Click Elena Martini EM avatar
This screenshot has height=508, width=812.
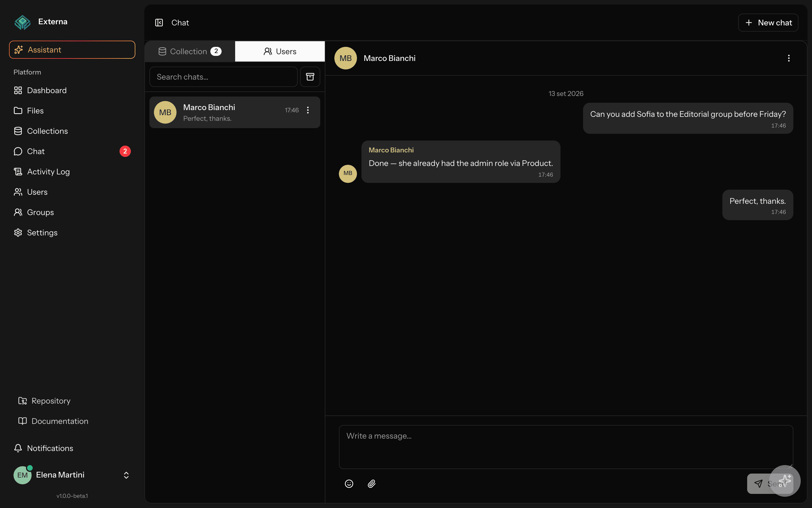click(x=23, y=475)
